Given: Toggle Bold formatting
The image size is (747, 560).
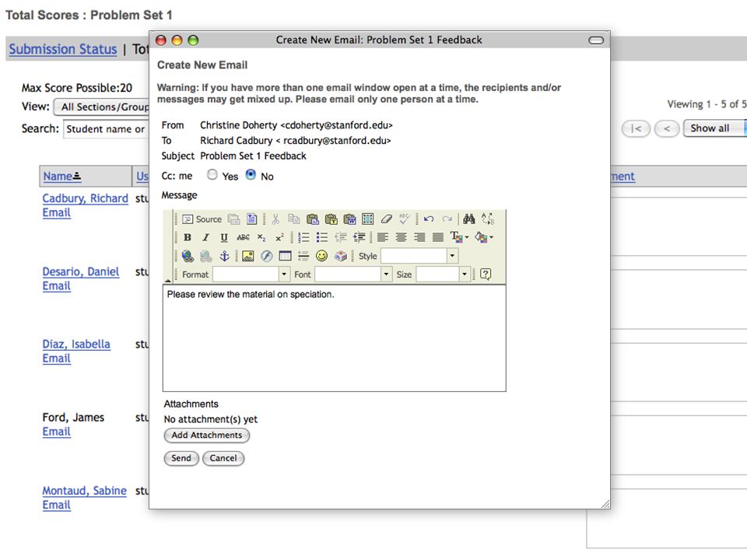Looking at the screenshot, I should pos(188,237).
